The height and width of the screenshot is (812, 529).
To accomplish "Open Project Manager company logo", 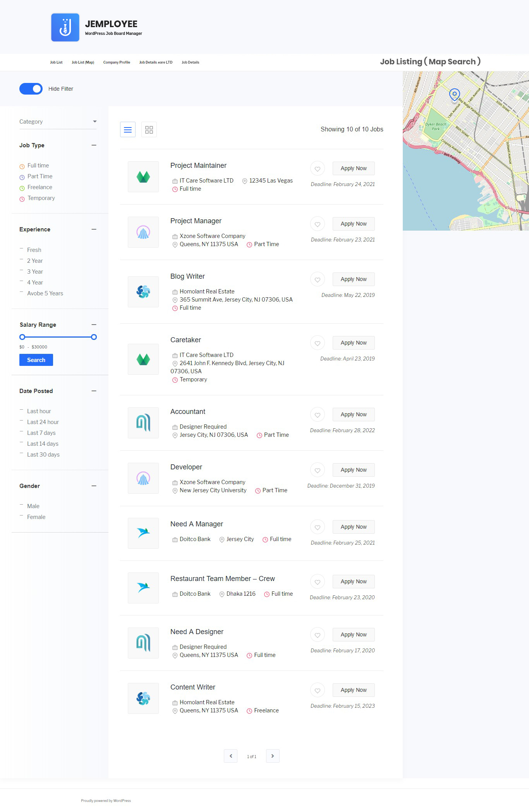I will (x=143, y=232).
